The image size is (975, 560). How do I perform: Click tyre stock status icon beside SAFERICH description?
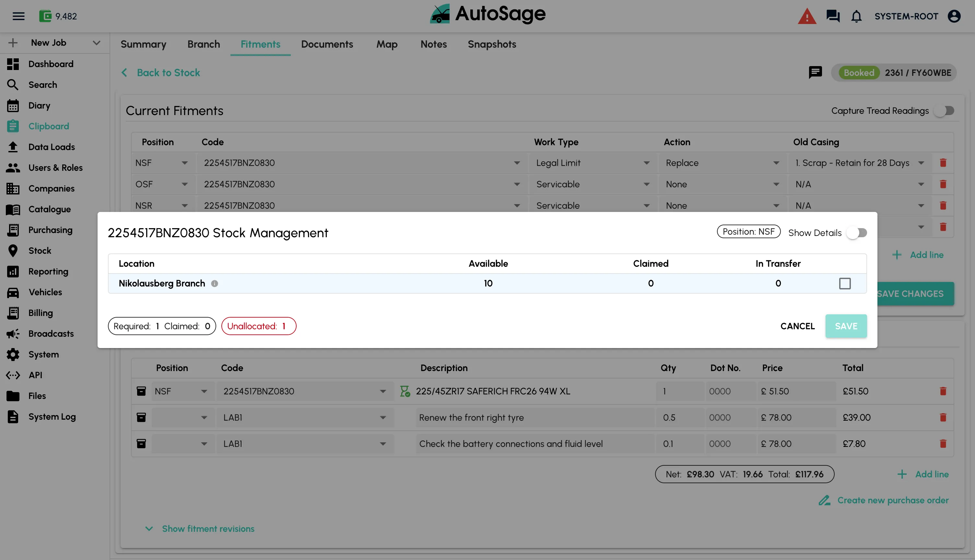(405, 391)
